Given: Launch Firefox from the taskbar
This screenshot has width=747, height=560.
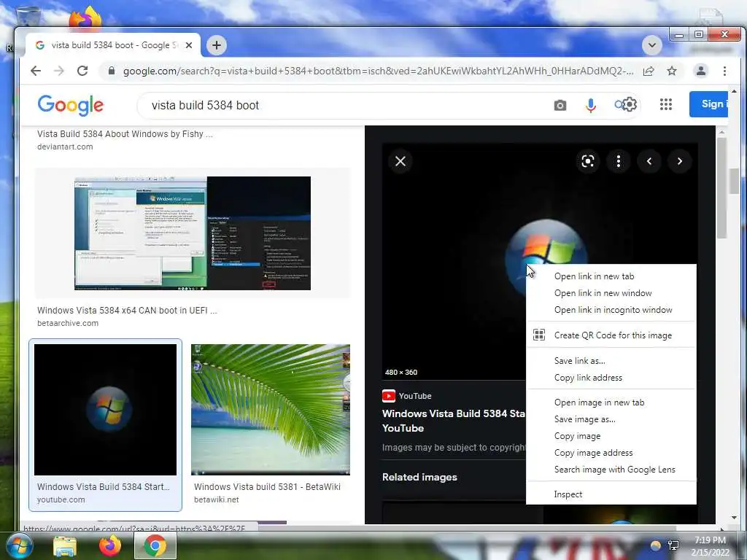Looking at the screenshot, I should click(x=110, y=545).
